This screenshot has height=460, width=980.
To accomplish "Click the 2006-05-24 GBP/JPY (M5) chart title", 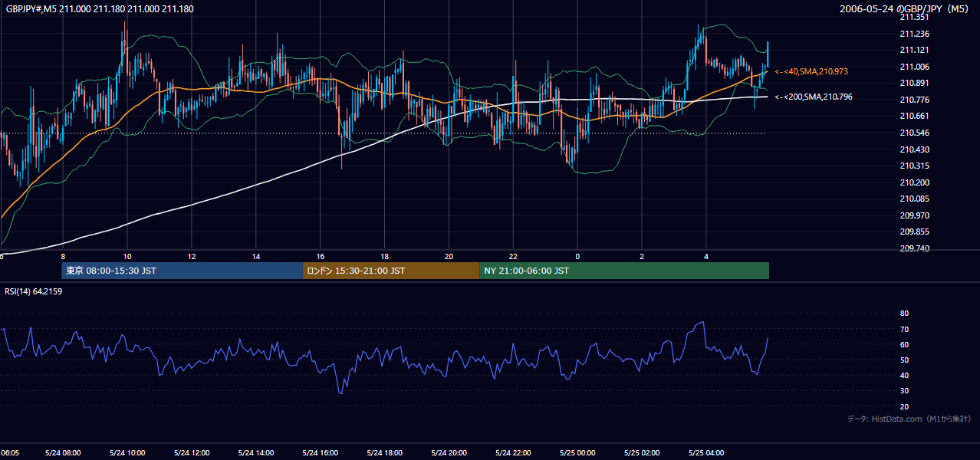I will (905, 8).
